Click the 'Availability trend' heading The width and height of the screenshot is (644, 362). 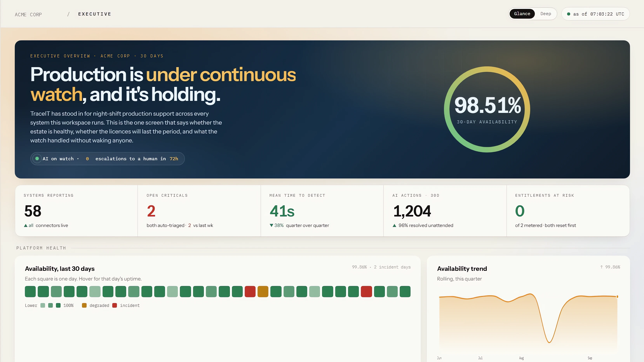pos(462,269)
